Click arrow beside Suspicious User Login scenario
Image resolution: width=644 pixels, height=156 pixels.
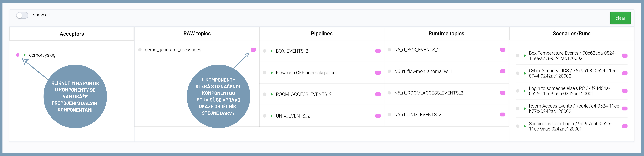click(525, 126)
